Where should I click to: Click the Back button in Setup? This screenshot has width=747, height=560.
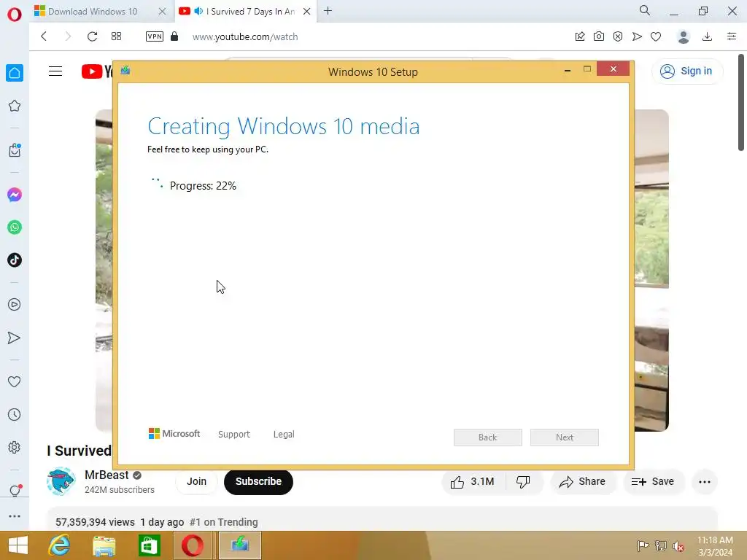point(488,437)
